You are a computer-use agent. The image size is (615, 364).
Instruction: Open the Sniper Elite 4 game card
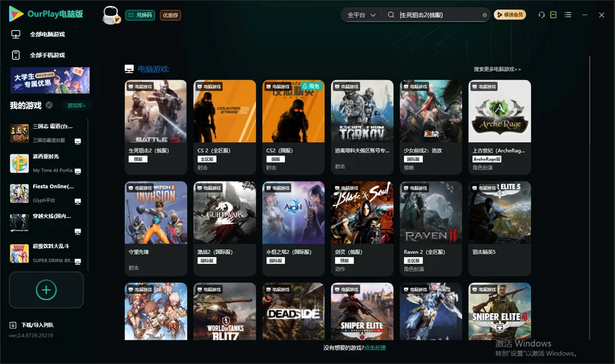point(499,312)
